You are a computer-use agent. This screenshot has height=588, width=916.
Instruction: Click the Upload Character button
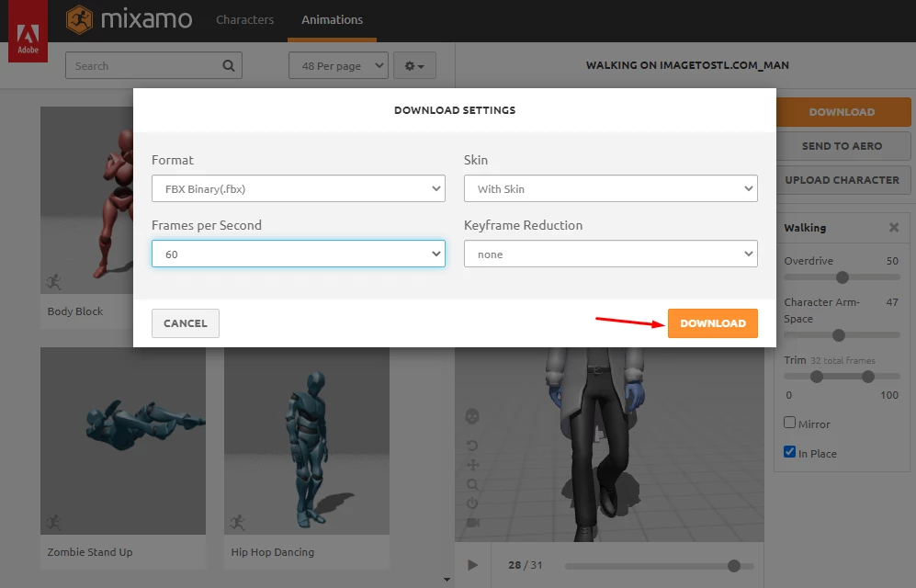coord(842,180)
